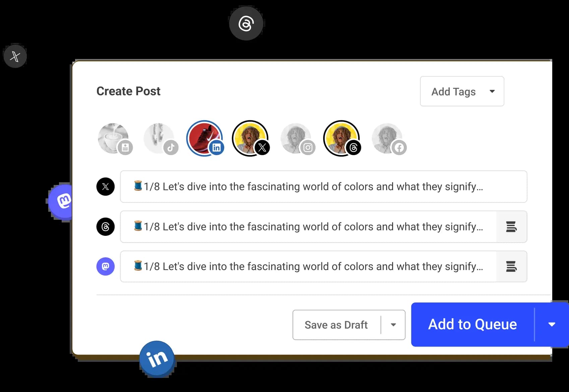Deselect the LinkedIn red sneaker account avatar

(205, 138)
